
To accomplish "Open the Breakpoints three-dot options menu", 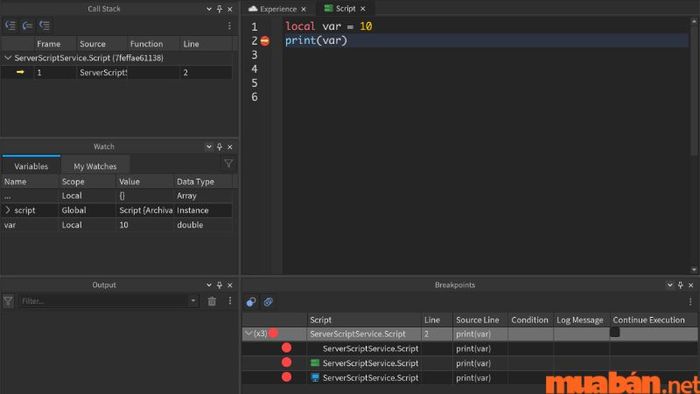I will click(690, 302).
